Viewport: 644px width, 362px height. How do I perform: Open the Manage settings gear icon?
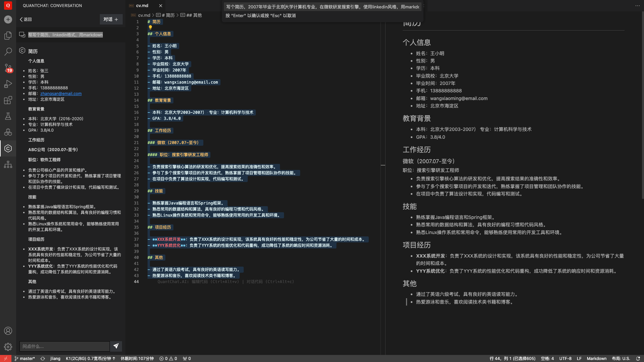coord(8,347)
